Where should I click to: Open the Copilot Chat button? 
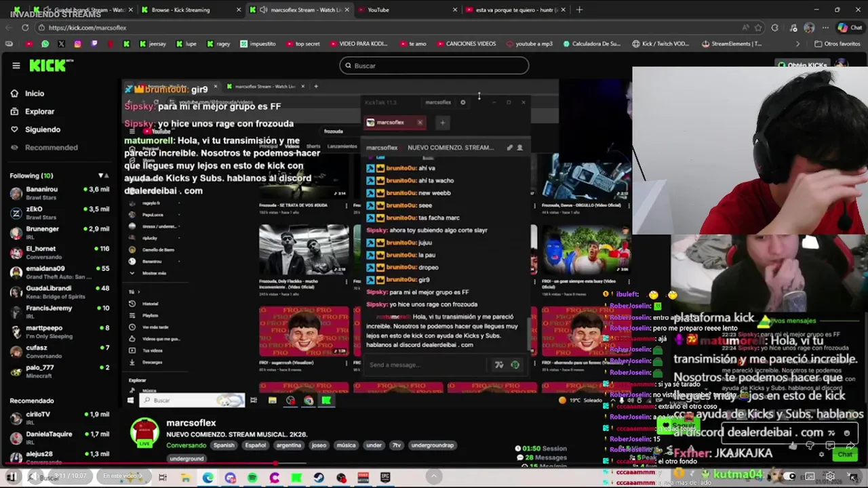pyautogui.click(x=850, y=28)
